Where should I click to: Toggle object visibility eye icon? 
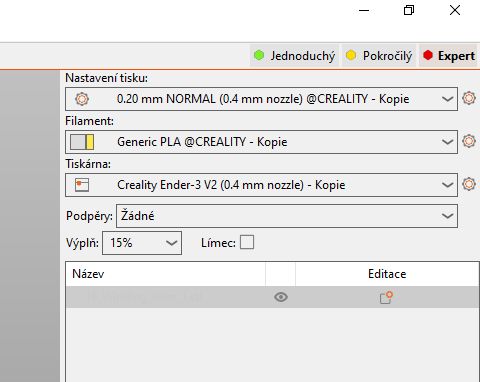click(x=281, y=297)
